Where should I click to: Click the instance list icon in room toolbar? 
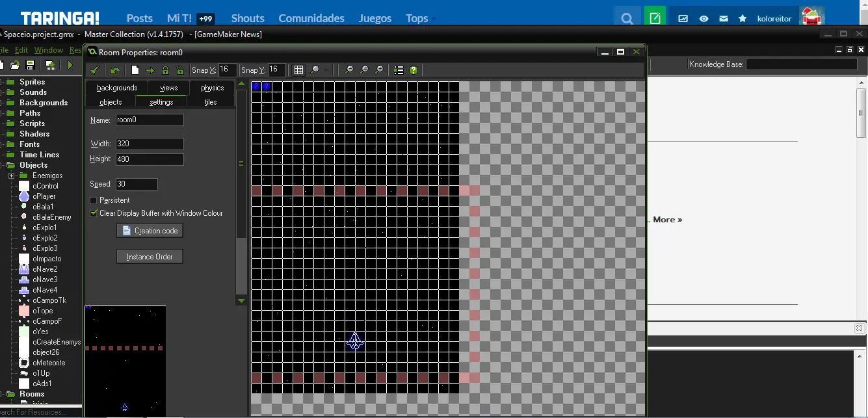click(399, 70)
